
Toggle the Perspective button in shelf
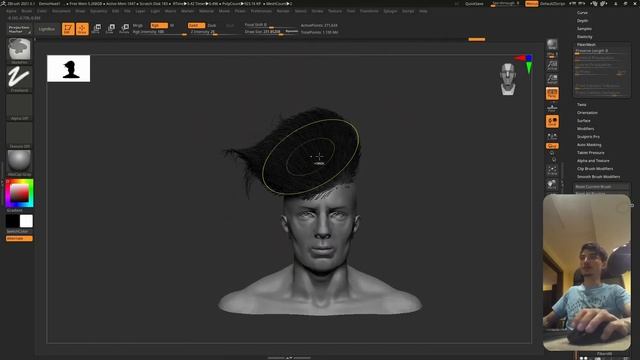tap(552, 93)
